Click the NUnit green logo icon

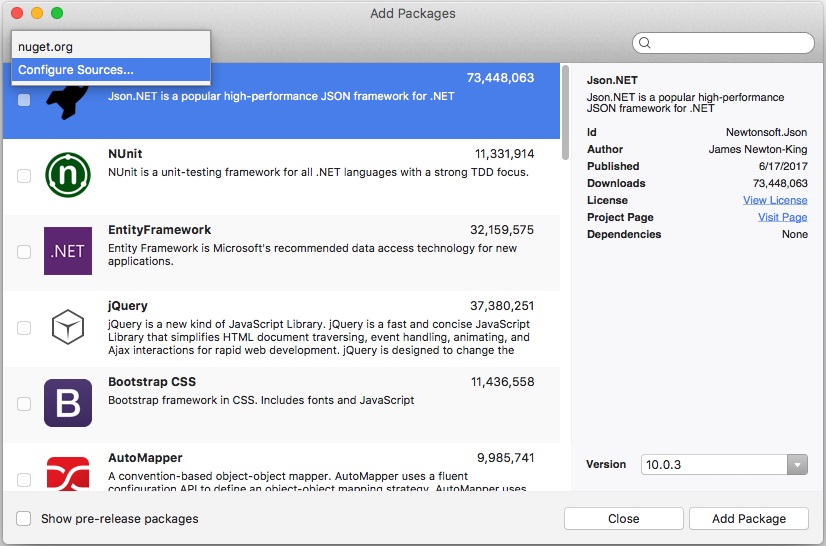click(67, 175)
